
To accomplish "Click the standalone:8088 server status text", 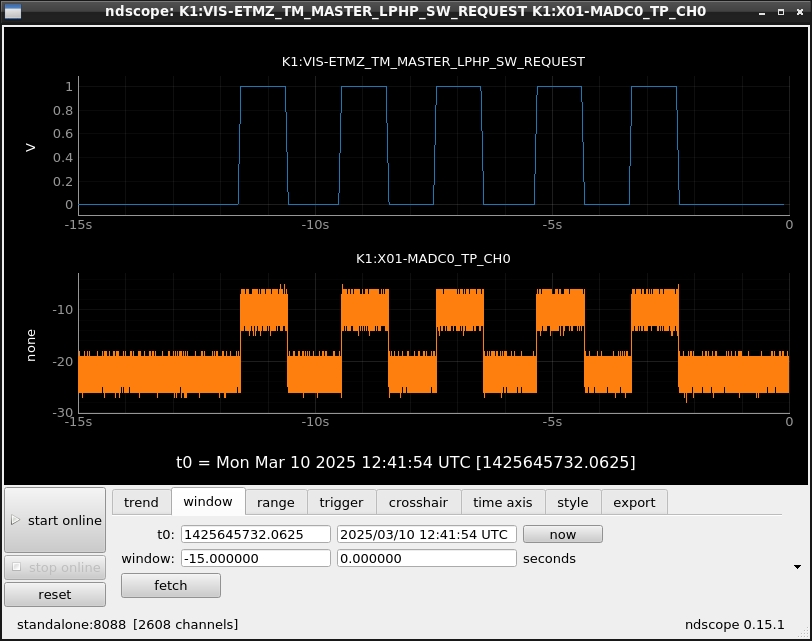I will 127,624.
